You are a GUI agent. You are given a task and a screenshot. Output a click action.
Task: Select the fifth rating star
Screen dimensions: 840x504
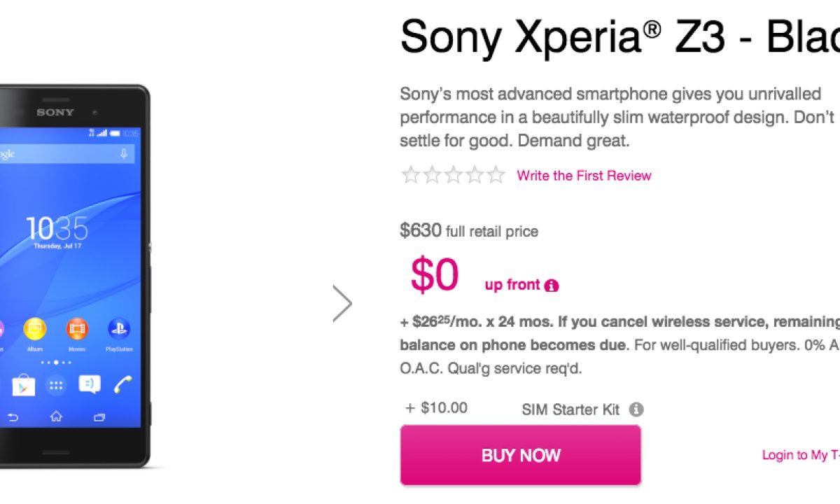(x=496, y=175)
